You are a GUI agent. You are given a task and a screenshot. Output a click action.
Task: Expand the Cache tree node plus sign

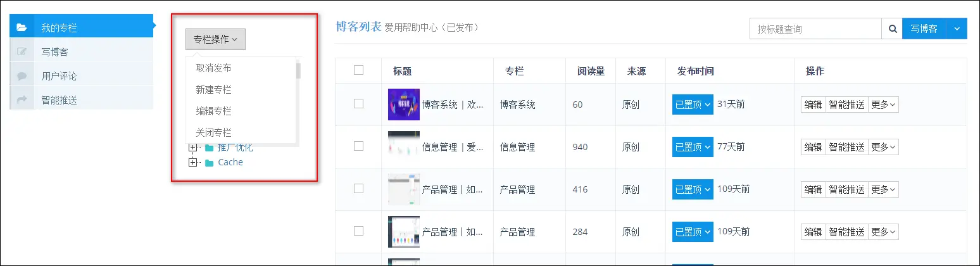tap(193, 163)
